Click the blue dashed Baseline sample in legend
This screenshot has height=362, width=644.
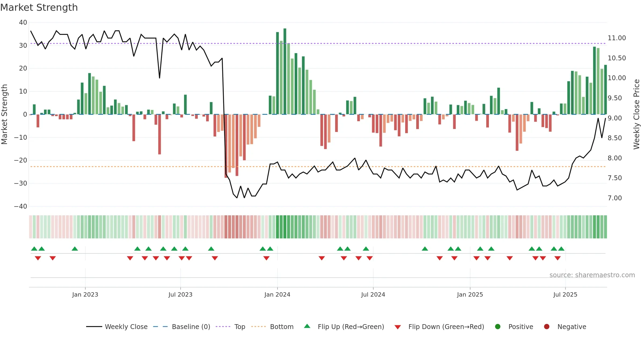[160, 327]
